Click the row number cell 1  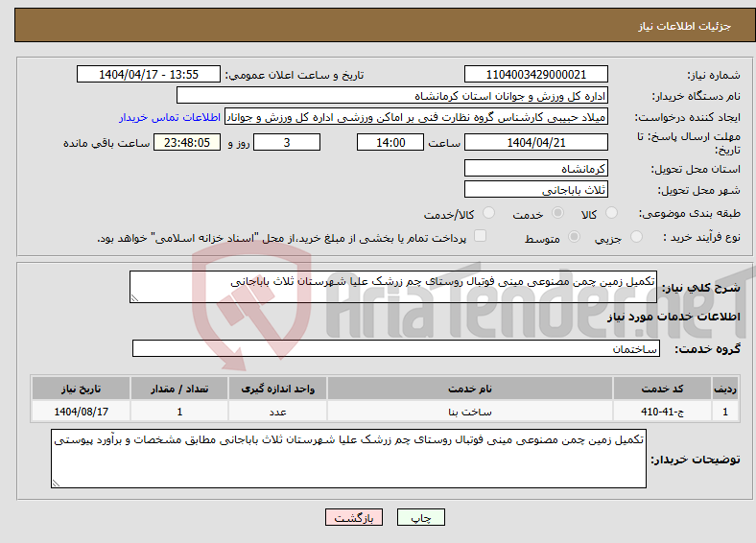tap(725, 412)
